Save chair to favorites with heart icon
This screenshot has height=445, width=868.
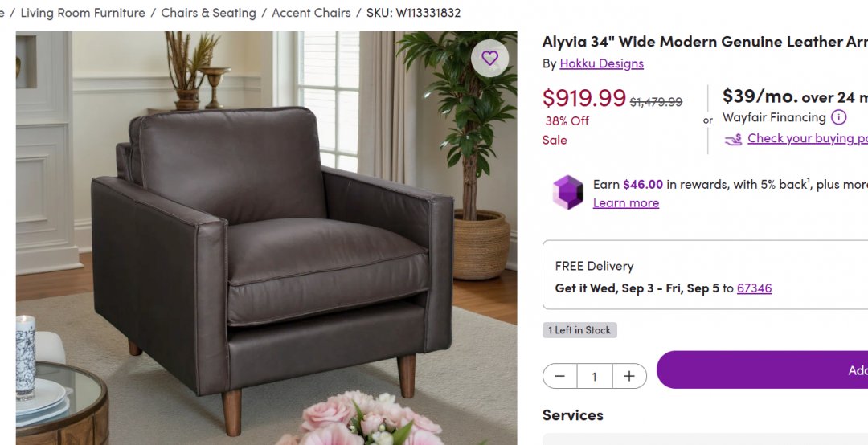pyautogui.click(x=490, y=58)
